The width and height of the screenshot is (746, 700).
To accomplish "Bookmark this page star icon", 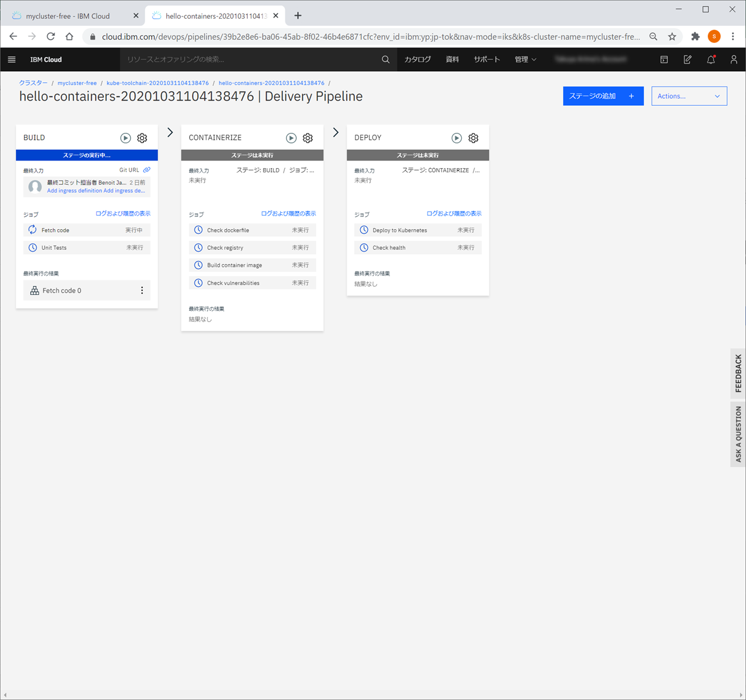I will [672, 36].
